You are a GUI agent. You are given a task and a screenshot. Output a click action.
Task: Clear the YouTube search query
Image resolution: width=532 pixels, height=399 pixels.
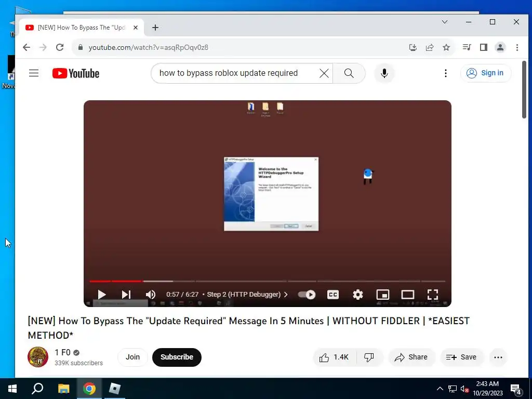point(324,73)
